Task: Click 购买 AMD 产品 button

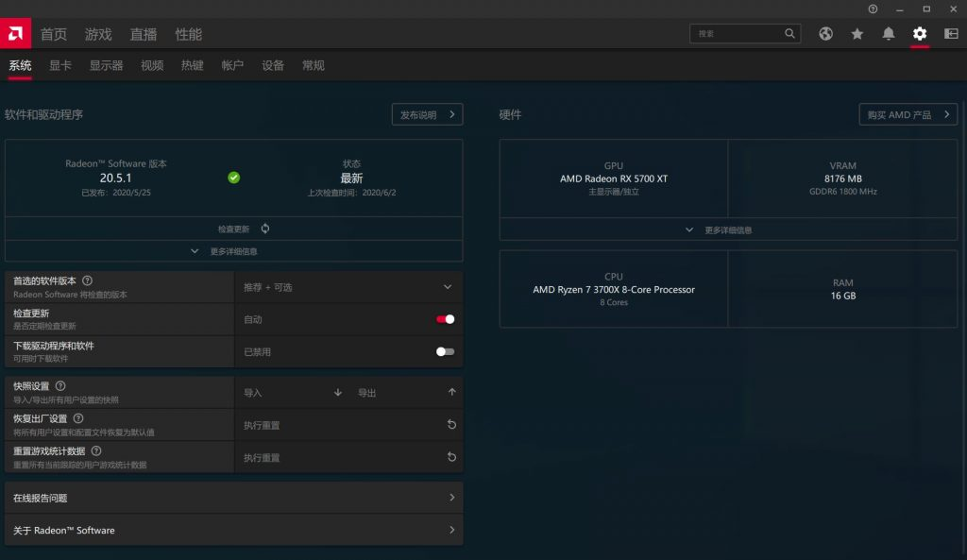Action: coord(908,114)
